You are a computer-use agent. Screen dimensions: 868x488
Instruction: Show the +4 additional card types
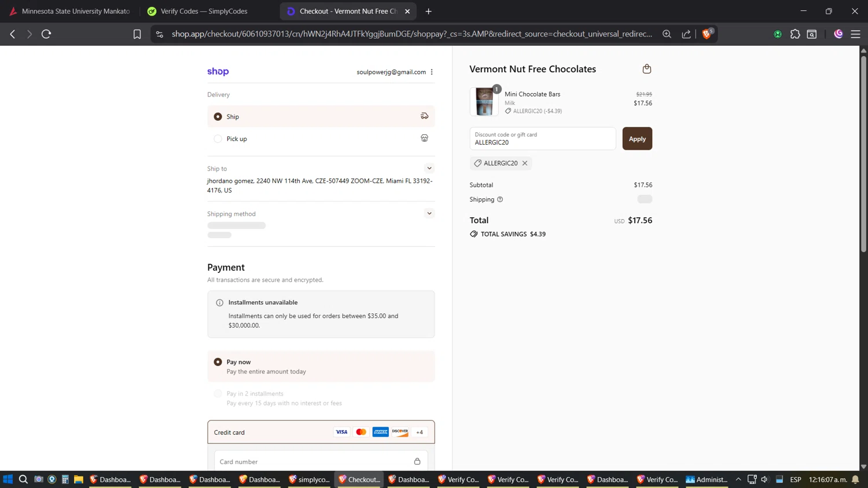(420, 432)
